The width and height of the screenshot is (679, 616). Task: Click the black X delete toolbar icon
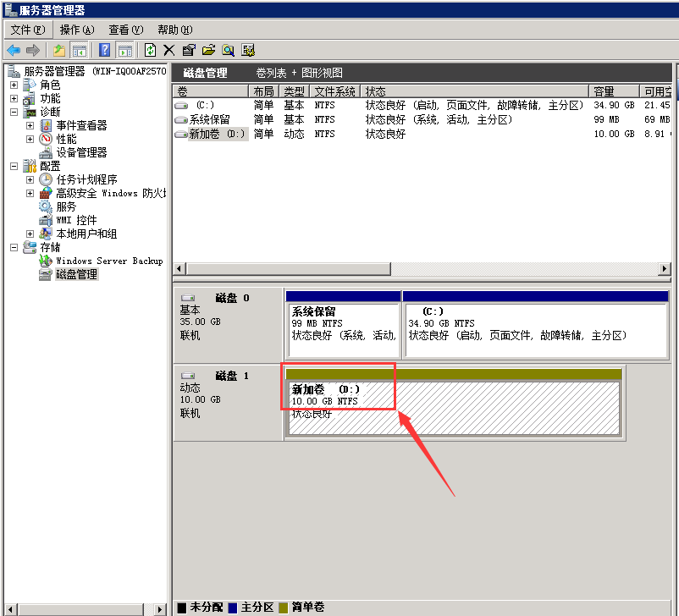169,51
